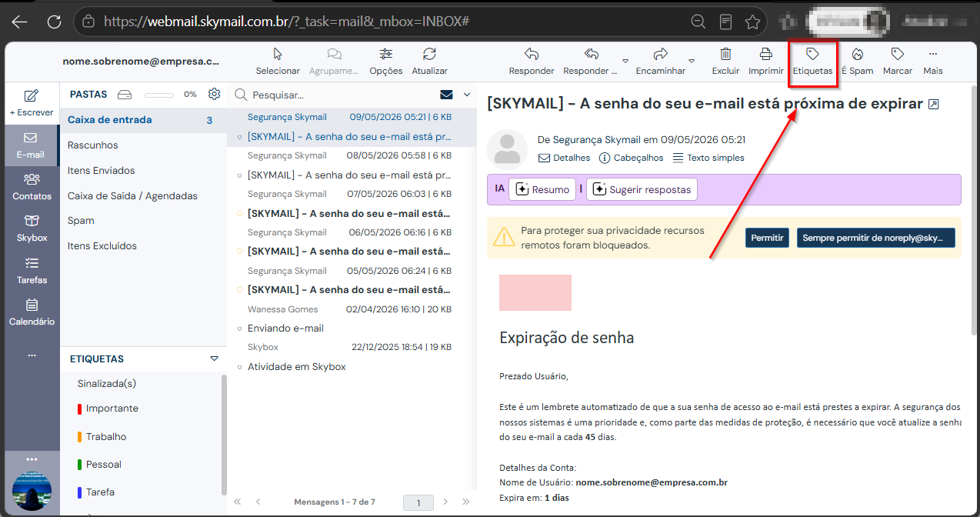Expand message list filter chevron
This screenshot has width=980, height=517.
pyautogui.click(x=466, y=95)
